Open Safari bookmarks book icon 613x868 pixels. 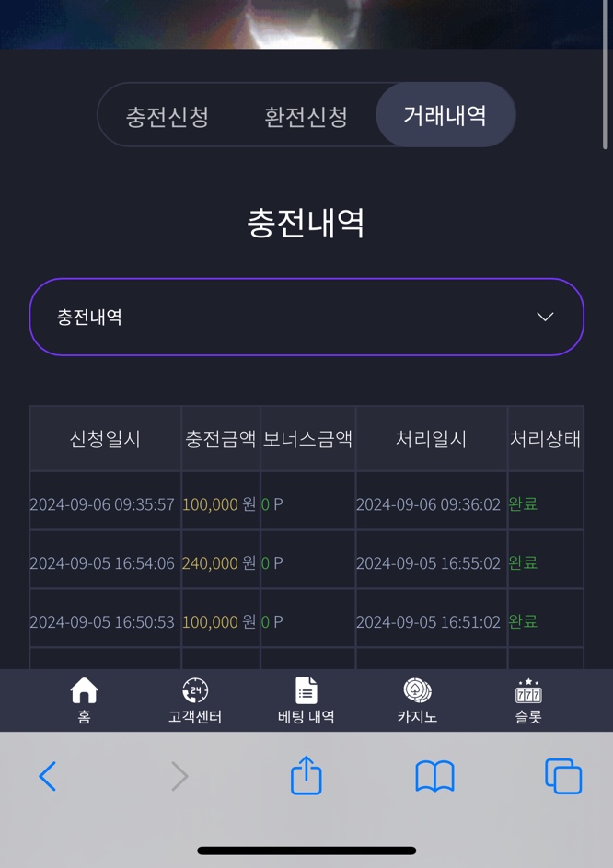tap(434, 776)
